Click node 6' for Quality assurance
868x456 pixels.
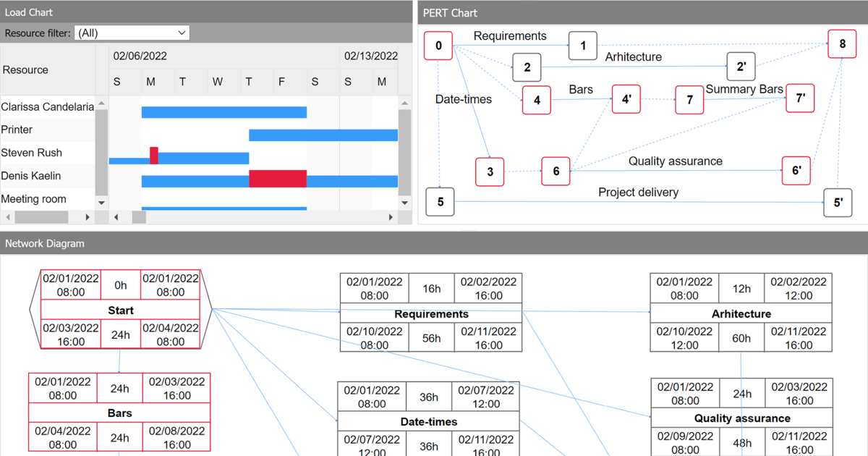(x=796, y=171)
